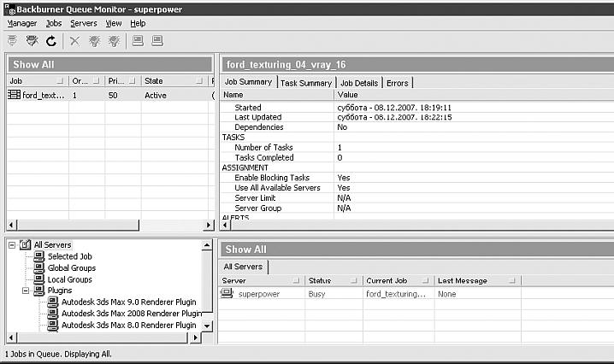Screen dimensions: 614x364
Task: Open the Current Job column header filter
Action: click(x=426, y=280)
